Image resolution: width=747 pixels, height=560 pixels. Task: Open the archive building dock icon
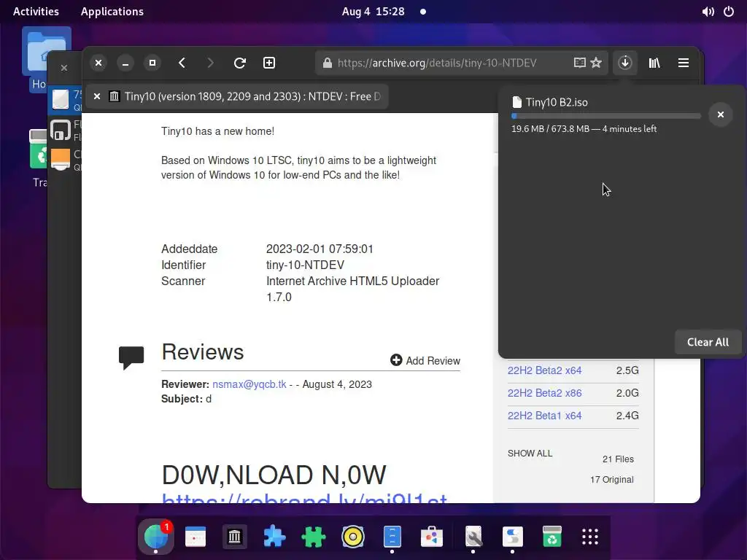(x=234, y=537)
